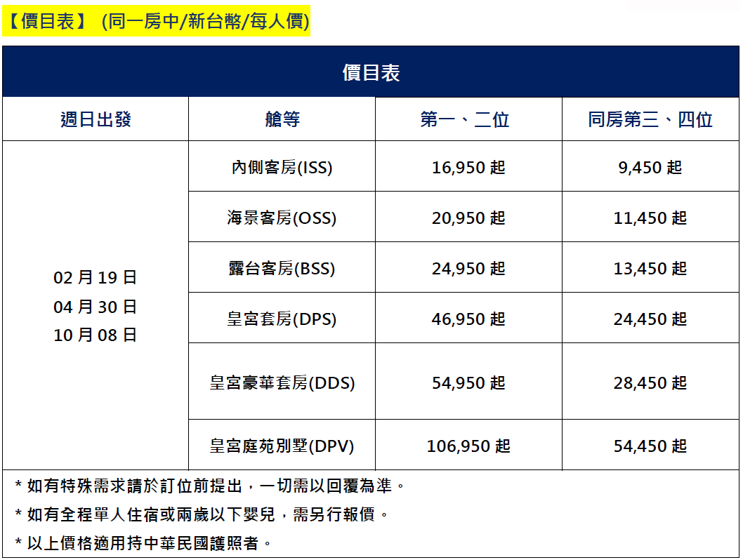
Task: Select the 海景客房(OSS) cabin cell
Action: point(282,218)
